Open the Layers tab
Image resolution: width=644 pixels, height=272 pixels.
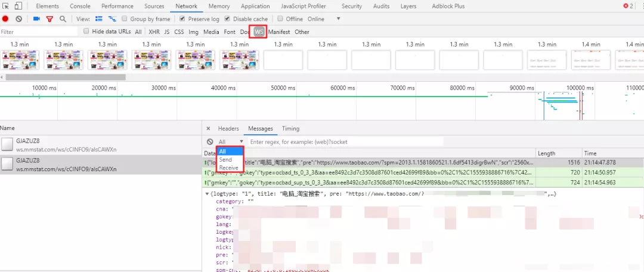(x=408, y=6)
